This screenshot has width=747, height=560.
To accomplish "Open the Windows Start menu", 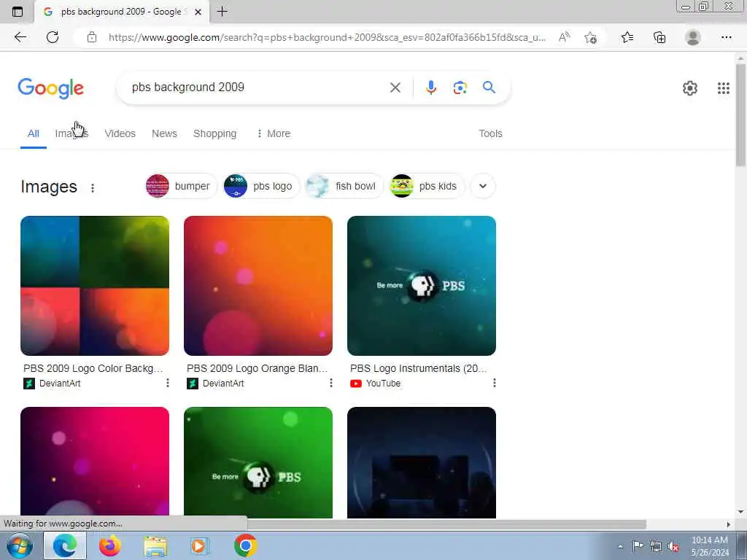I will [x=20, y=545].
